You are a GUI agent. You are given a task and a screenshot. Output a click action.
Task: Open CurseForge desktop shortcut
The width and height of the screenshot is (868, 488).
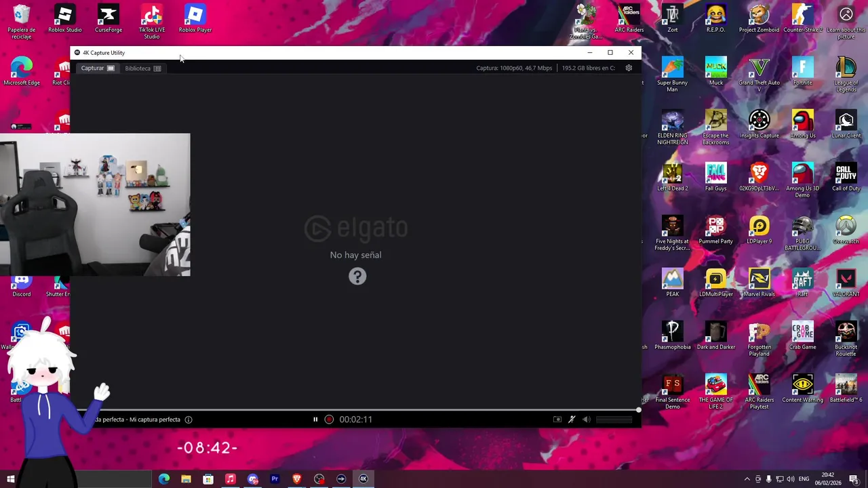[x=108, y=19]
